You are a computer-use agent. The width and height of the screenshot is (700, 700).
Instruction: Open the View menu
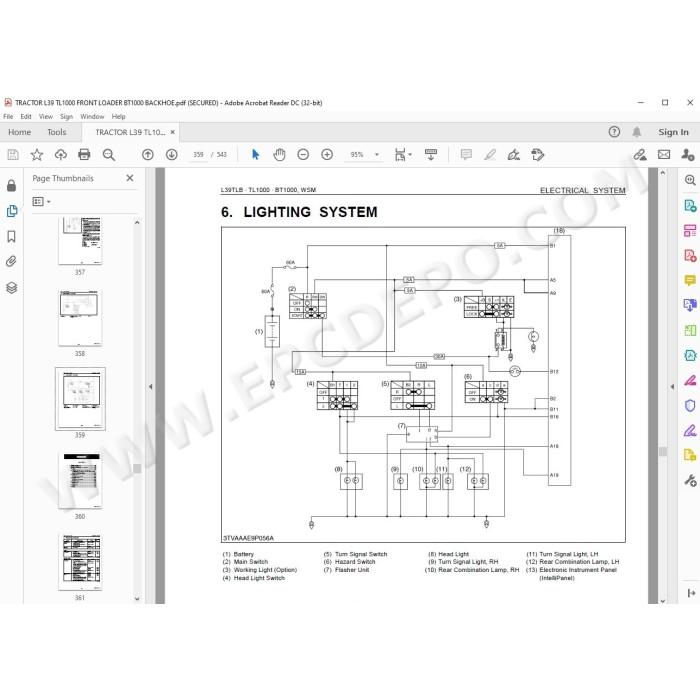[x=46, y=117]
